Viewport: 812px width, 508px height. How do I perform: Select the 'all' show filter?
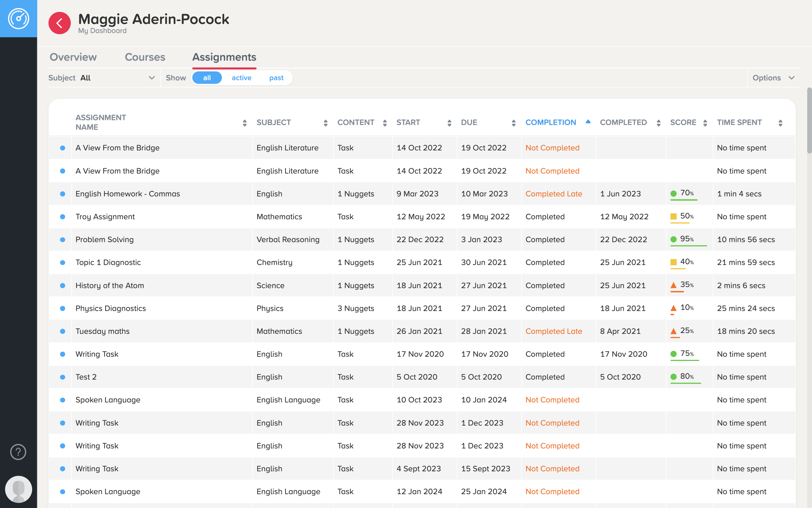[x=207, y=78]
